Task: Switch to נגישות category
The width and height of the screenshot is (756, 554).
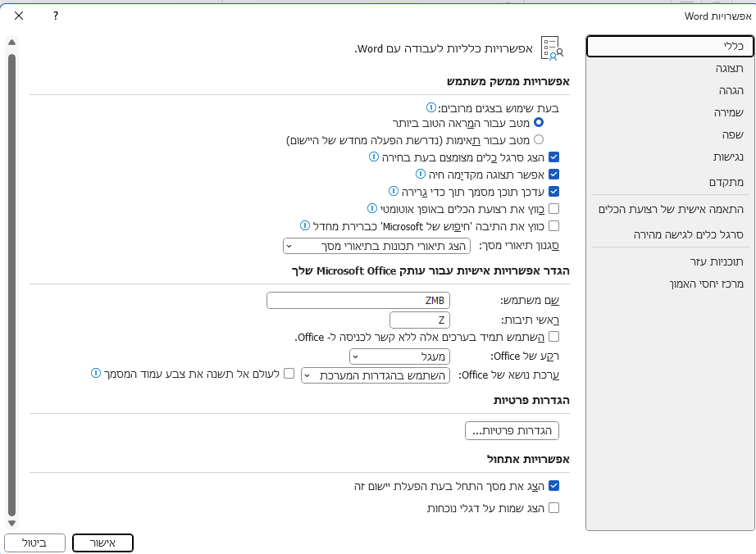Action: point(670,157)
